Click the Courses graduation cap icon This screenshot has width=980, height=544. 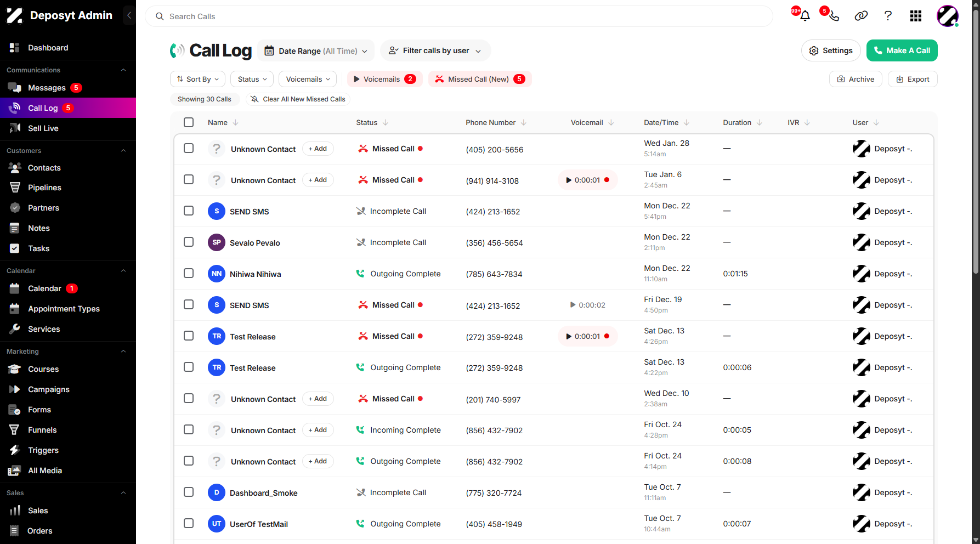click(15, 369)
